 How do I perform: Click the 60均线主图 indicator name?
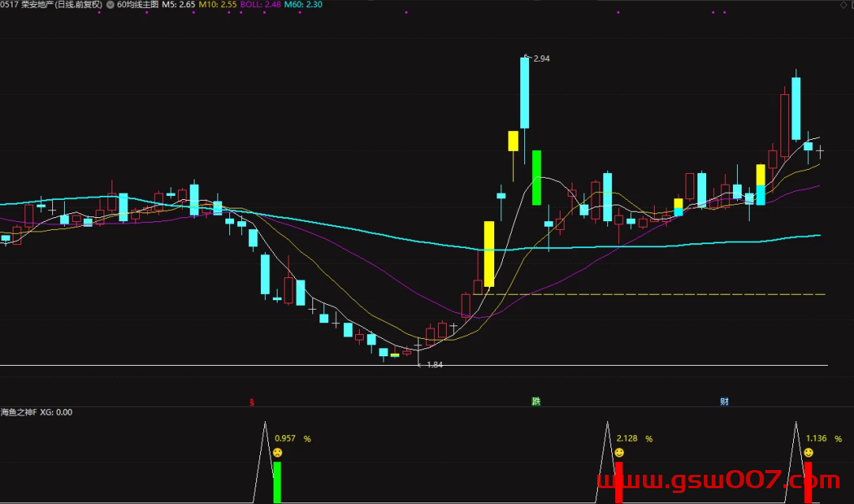(138, 5)
